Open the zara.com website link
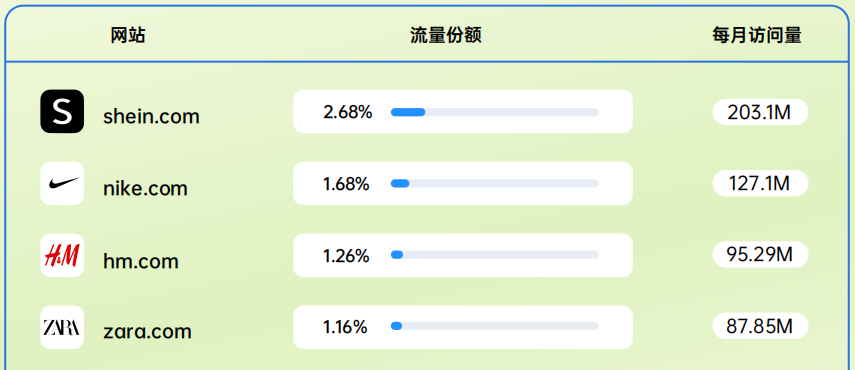Image resolution: width=855 pixels, height=370 pixels. click(147, 331)
